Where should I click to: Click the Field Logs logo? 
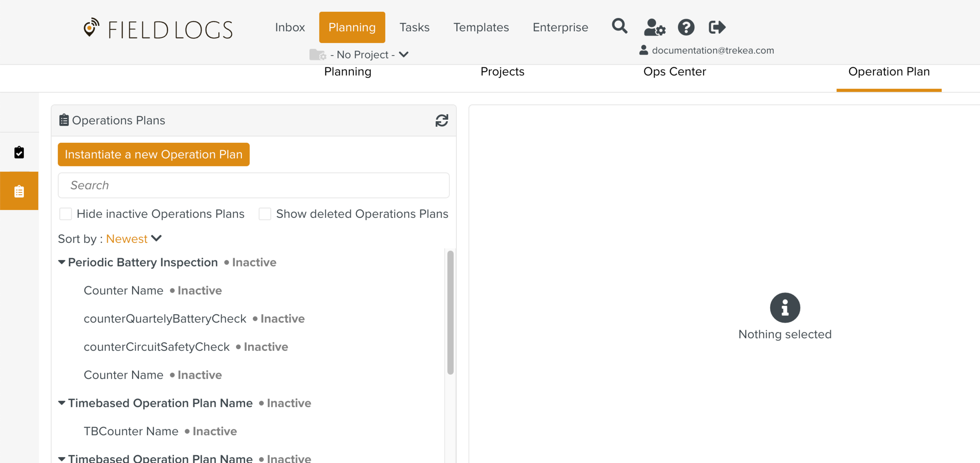[x=158, y=29]
